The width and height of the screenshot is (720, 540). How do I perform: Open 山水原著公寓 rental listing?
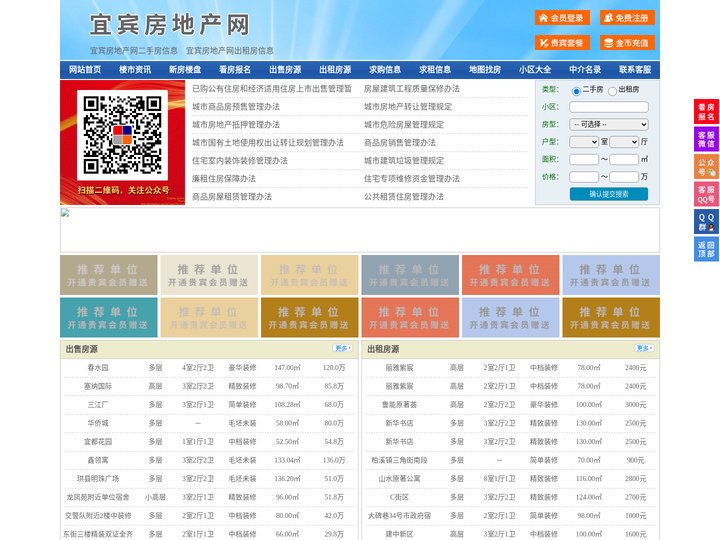(399, 478)
